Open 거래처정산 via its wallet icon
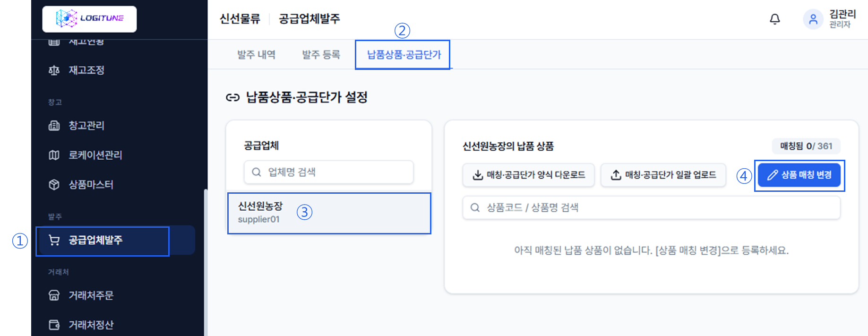 coord(54,325)
